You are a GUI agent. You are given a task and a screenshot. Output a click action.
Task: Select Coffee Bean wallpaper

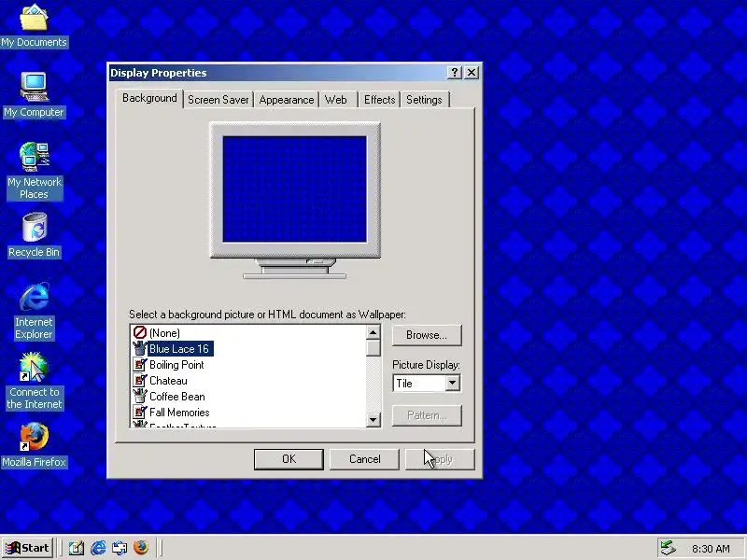point(177,396)
